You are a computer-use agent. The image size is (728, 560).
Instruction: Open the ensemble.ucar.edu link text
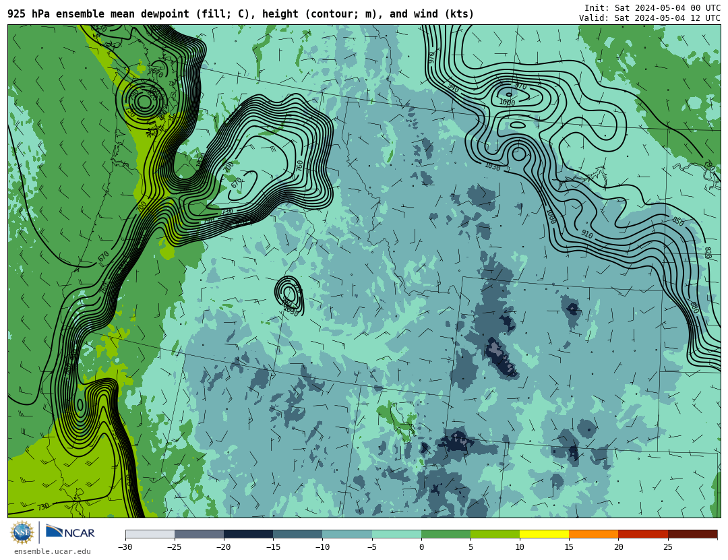(x=53, y=552)
